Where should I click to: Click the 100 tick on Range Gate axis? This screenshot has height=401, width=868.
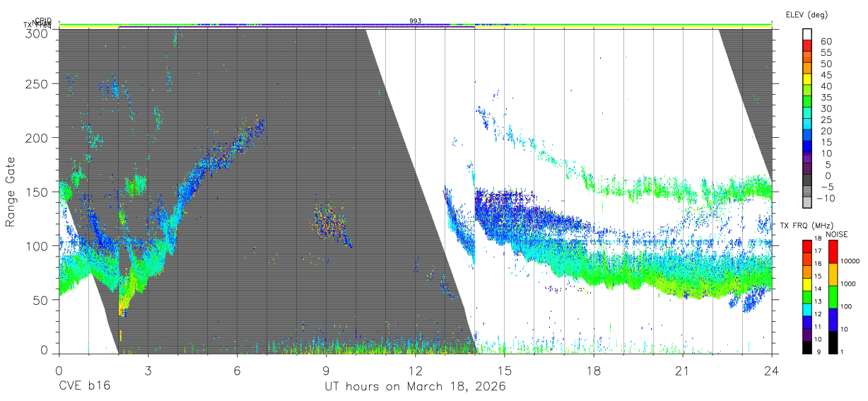tap(38, 245)
